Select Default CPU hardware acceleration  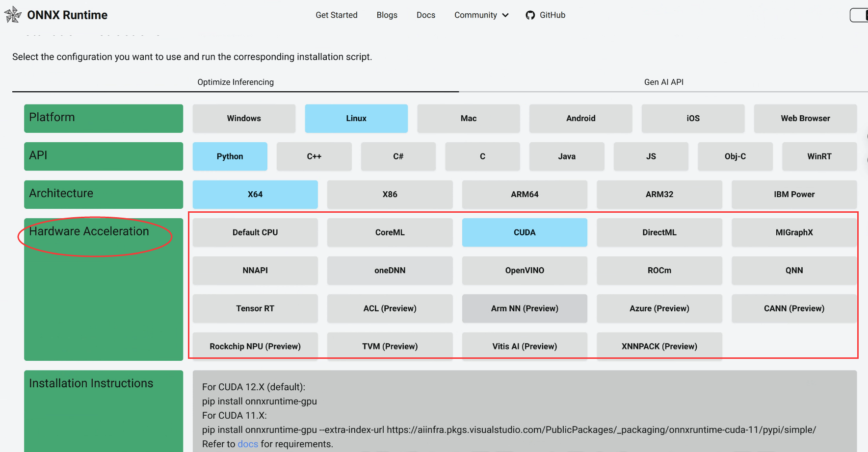click(x=255, y=232)
